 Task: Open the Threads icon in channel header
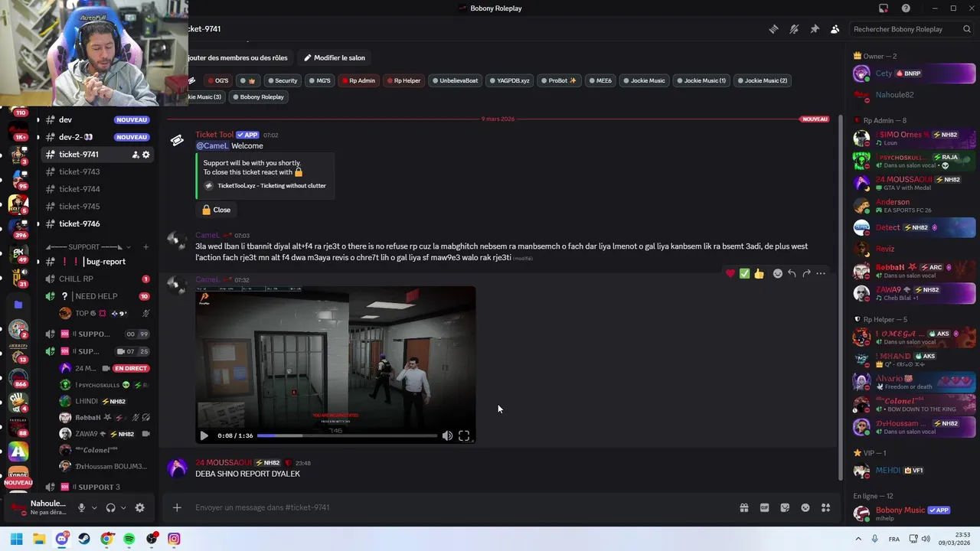tap(774, 29)
